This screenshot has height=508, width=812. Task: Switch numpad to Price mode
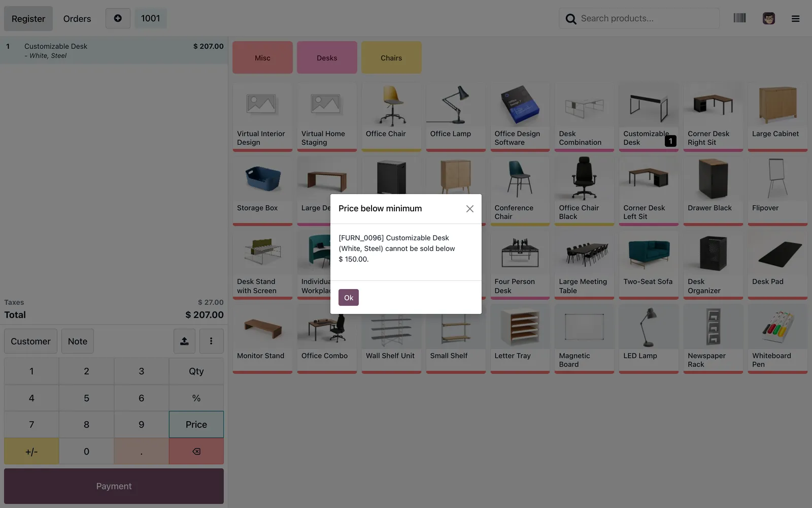[196, 425]
